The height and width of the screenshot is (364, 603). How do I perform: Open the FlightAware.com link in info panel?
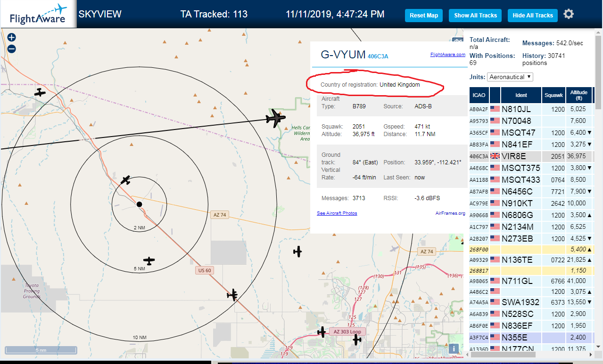tap(448, 55)
